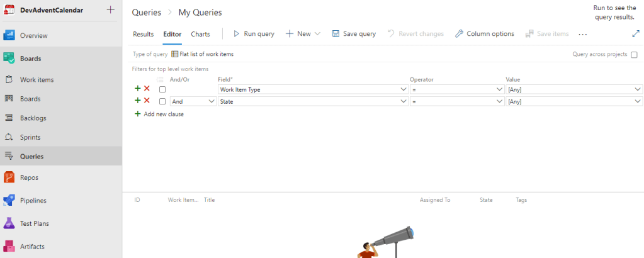644x258 pixels.
Task: Click the State clause Value input field
Action: [x=569, y=101]
